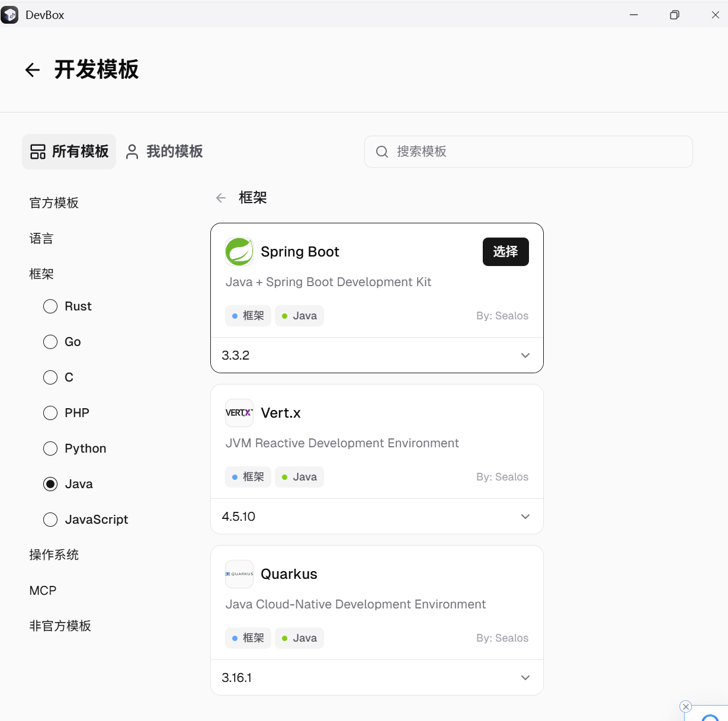
Task: Open the Quarkus version dropdown 3.16.1
Action: [525, 677]
